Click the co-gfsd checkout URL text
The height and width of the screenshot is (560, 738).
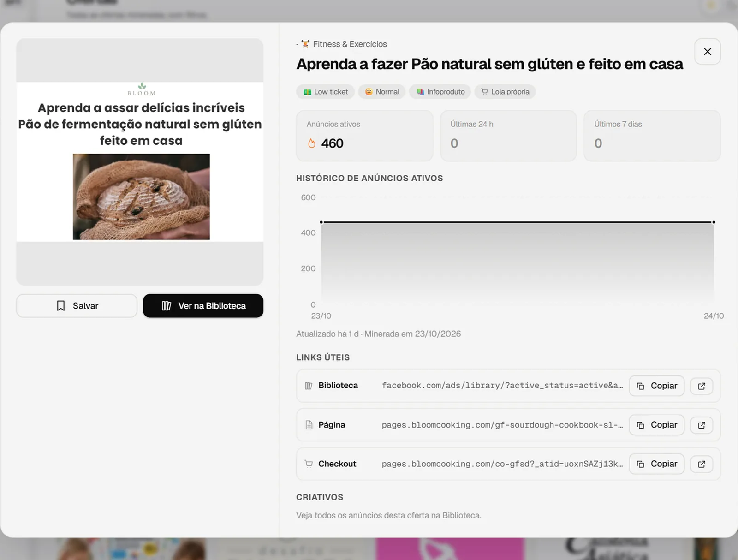[x=502, y=464]
